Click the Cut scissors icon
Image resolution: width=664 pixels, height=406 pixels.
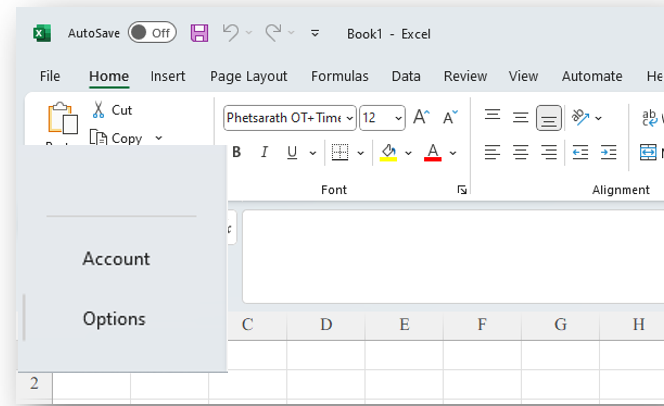[100, 110]
